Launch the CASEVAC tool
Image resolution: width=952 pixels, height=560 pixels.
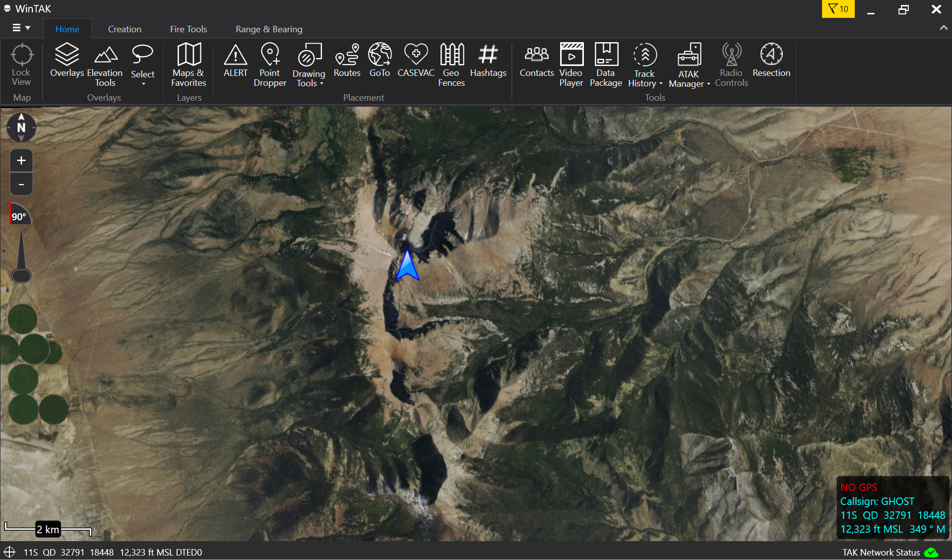(416, 60)
